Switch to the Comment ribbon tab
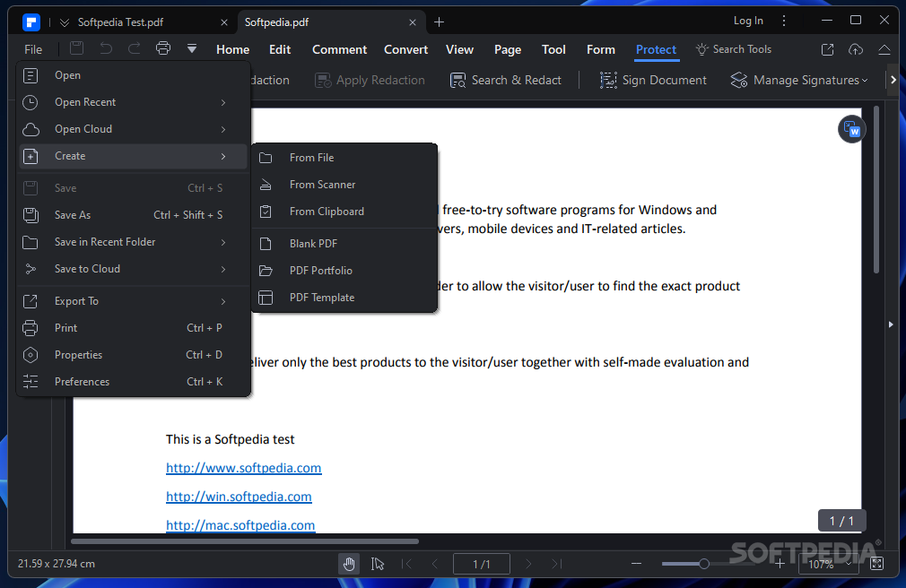 (x=340, y=49)
